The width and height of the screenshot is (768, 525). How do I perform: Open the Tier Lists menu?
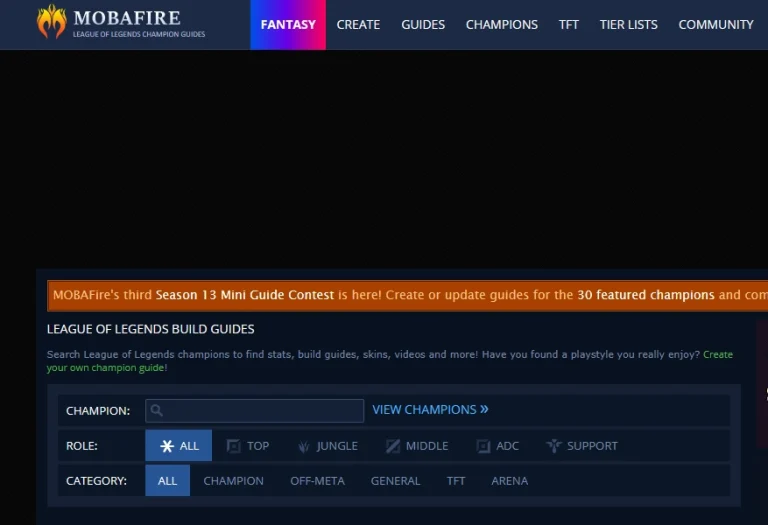point(628,24)
